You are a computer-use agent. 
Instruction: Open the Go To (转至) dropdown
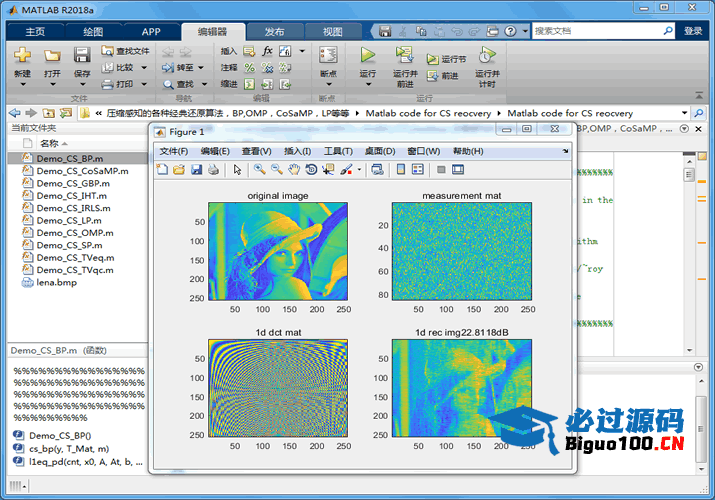pos(201,68)
